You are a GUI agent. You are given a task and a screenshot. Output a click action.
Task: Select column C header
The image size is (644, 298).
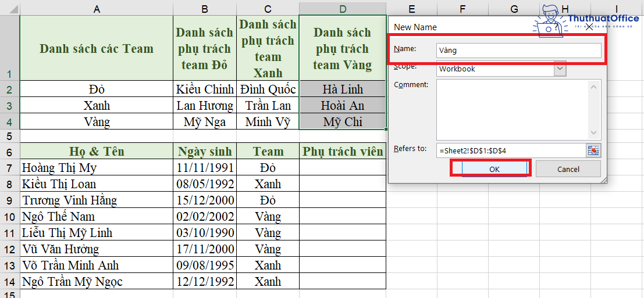268,9
